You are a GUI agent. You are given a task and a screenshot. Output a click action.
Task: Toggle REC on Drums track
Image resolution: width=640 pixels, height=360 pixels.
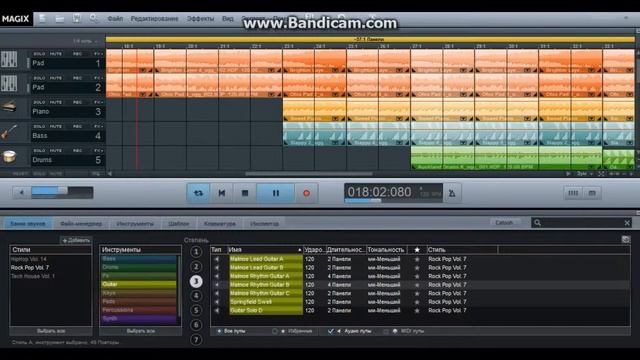[x=77, y=151]
